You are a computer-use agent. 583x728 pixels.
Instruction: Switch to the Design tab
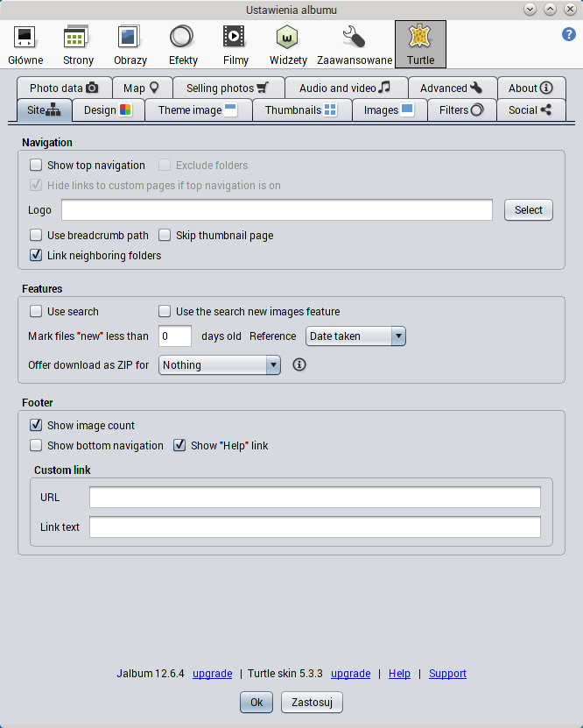coord(108,110)
